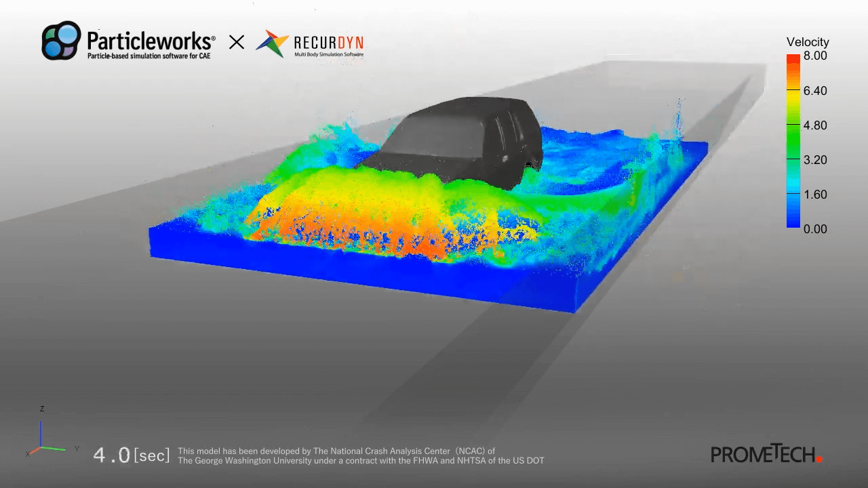Click the cross symbol between the logos
Screen dimensions: 868x488
[x=236, y=43]
